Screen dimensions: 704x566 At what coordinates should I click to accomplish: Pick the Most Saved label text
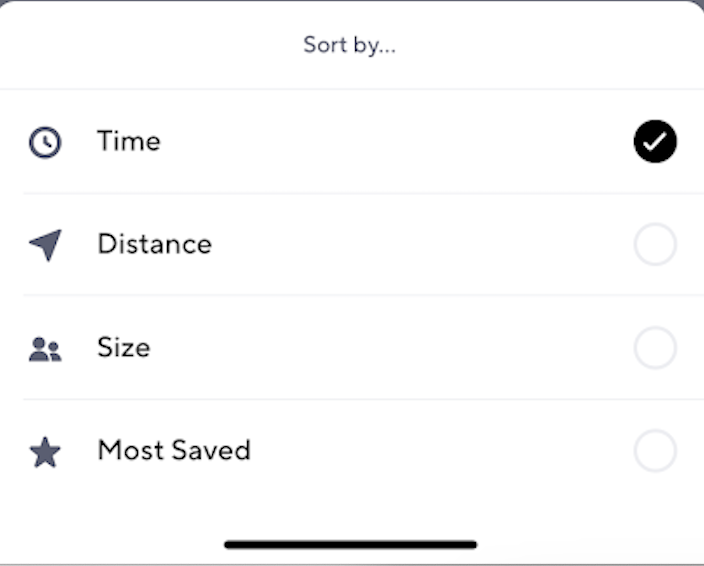(174, 450)
